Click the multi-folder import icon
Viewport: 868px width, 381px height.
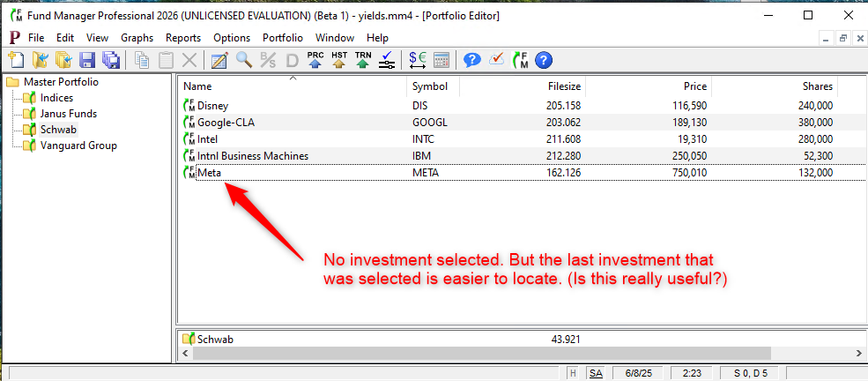click(63, 60)
